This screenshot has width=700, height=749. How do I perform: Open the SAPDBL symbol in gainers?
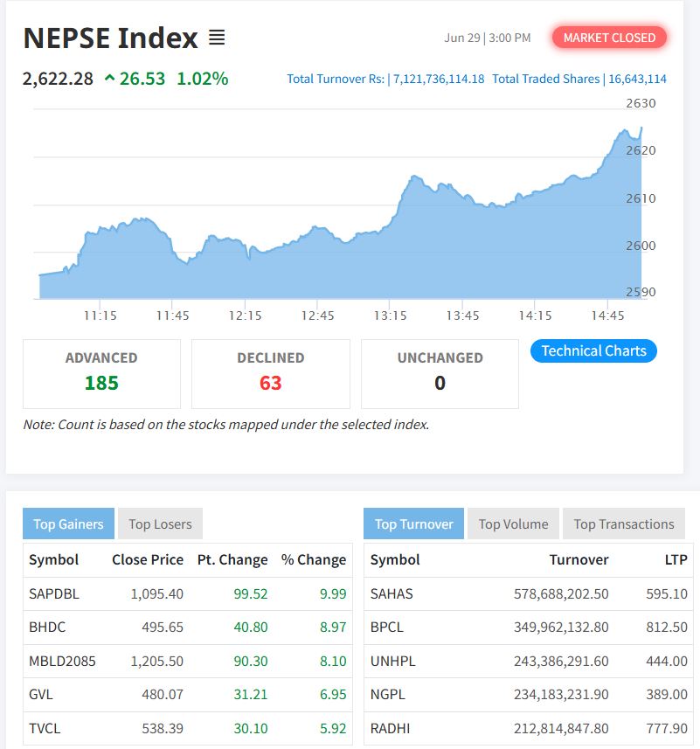54,593
